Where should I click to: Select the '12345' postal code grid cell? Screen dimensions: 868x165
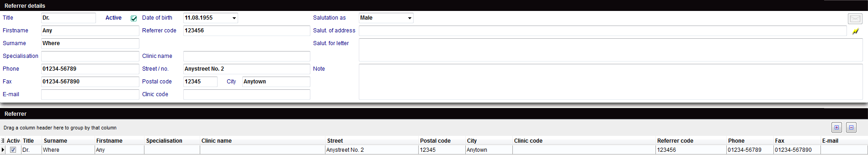[442, 150]
